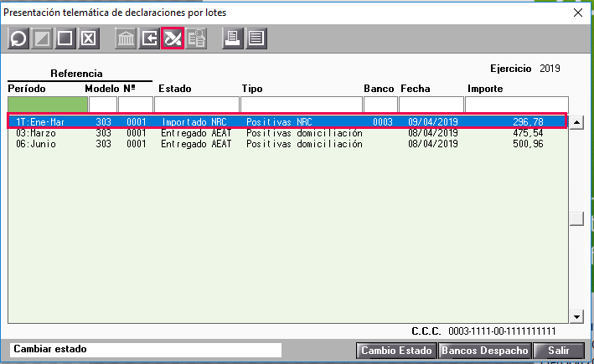Click the Tipo filter field

302,105
